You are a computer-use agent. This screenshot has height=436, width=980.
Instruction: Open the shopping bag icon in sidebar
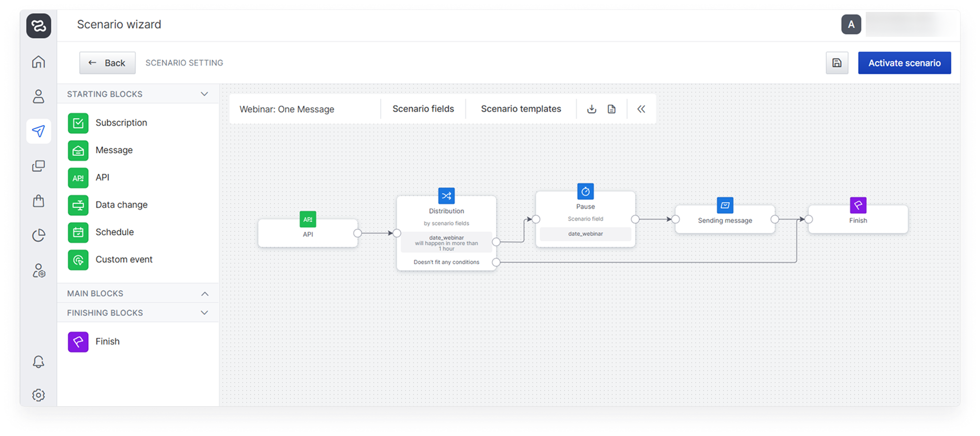38,201
